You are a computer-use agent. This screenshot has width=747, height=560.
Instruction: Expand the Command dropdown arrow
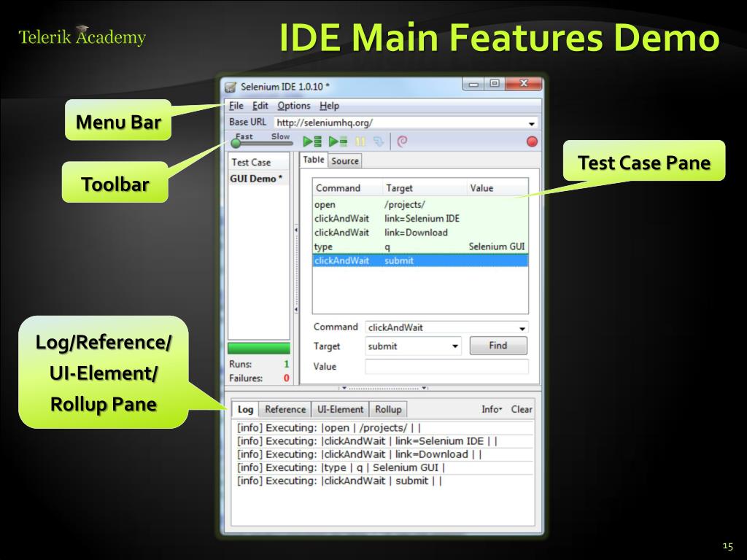522,328
